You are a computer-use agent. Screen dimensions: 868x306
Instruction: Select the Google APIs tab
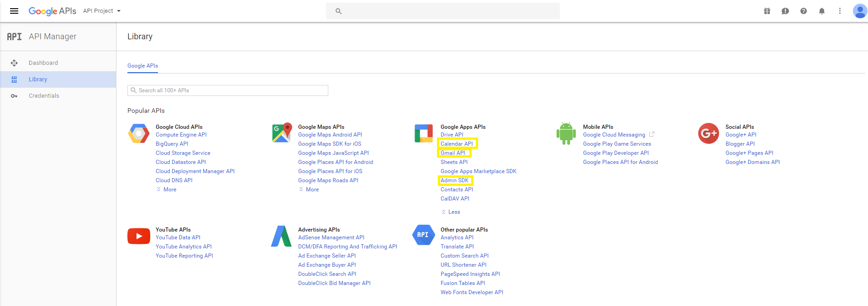click(x=142, y=66)
